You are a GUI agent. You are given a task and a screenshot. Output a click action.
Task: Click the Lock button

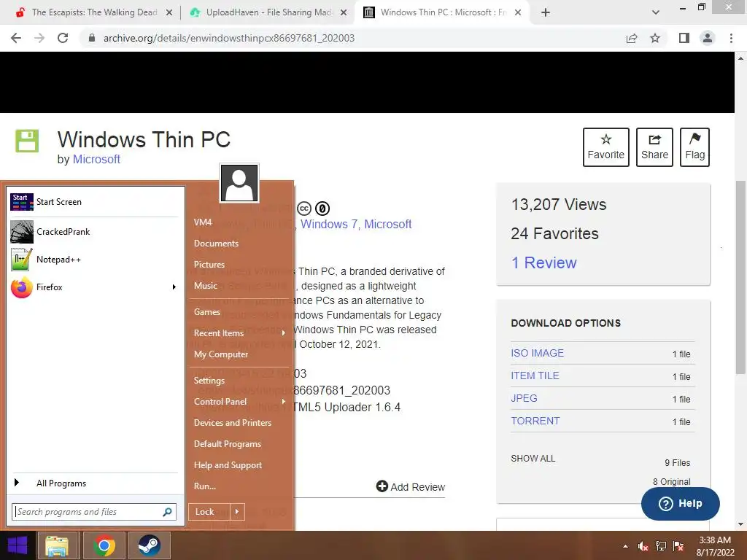click(x=209, y=512)
